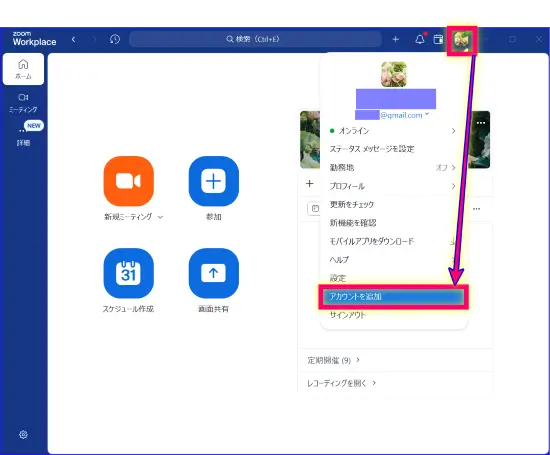Screen dimensions: 550x455
Task: Click the 参加 join button
Action: (x=214, y=181)
